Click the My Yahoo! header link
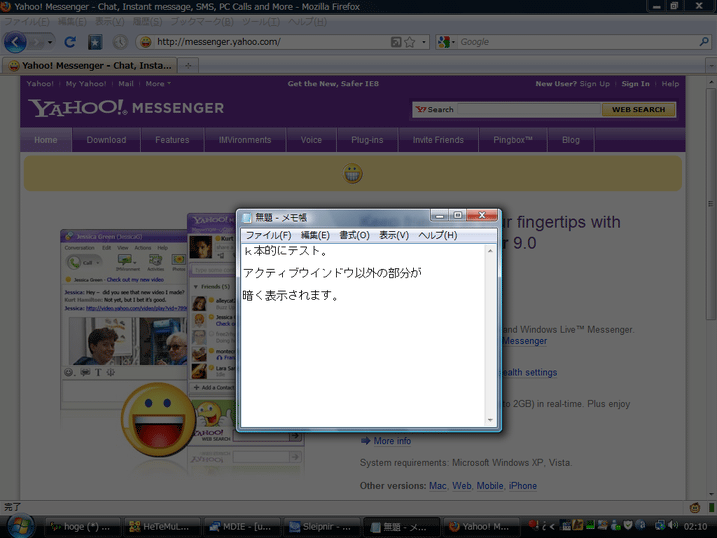The image size is (717, 538). (86, 84)
